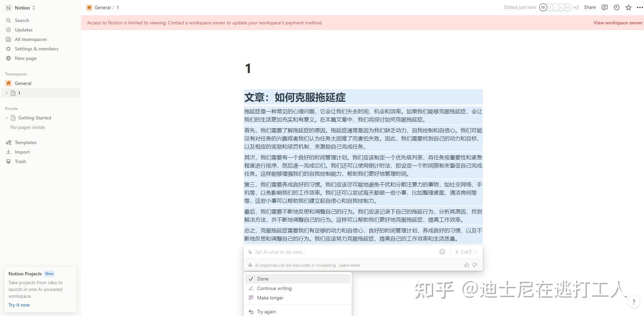The height and width of the screenshot is (316, 644).
Task: Click the AI send arrow button
Action: [442, 252]
